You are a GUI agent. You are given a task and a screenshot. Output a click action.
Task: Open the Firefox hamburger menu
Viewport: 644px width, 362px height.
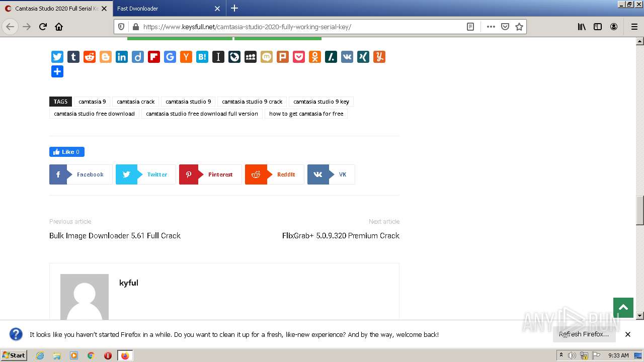coord(634,27)
